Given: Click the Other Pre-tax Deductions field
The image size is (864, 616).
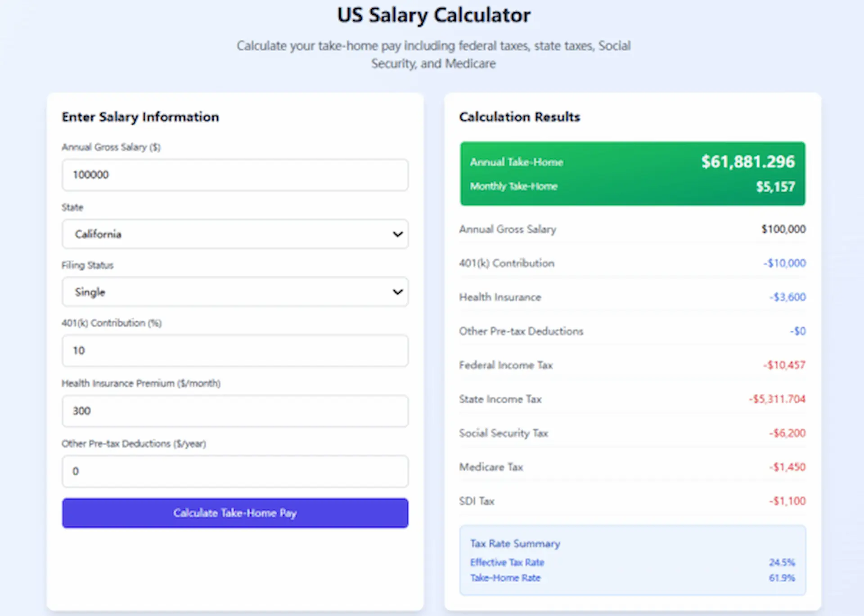Looking at the screenshot, I should 235,471.
